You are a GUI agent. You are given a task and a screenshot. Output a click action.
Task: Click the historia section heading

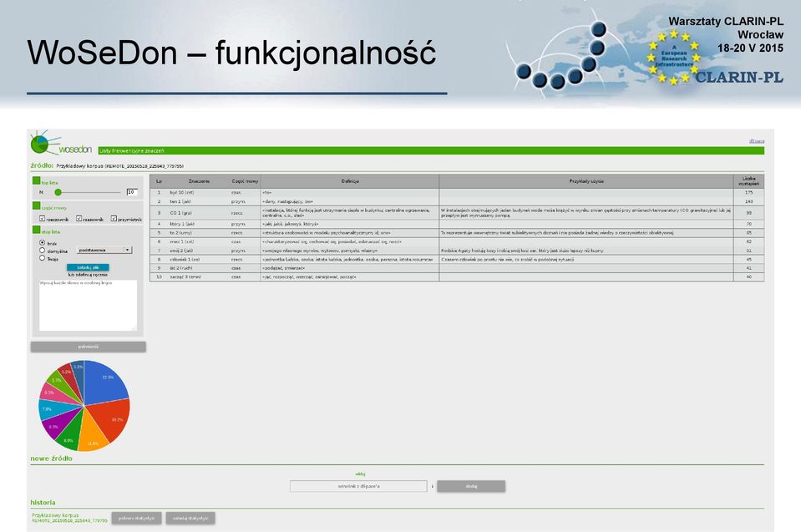click(43, 503)
